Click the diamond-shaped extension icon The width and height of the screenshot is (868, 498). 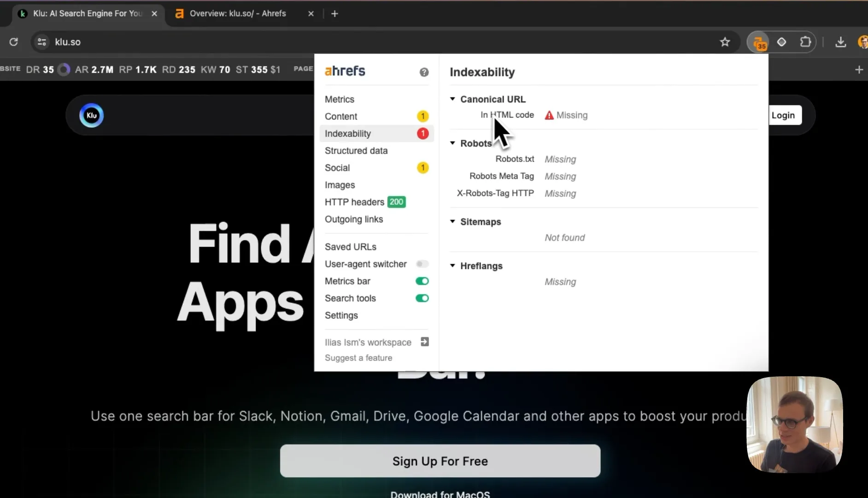pos(781,42)
